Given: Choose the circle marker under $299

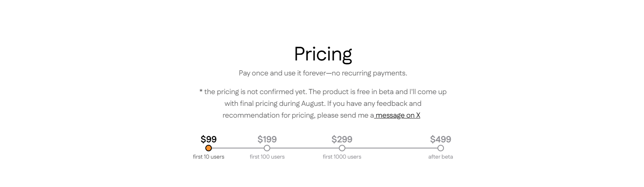Looking at the screenshot, I should pos(342,148).
